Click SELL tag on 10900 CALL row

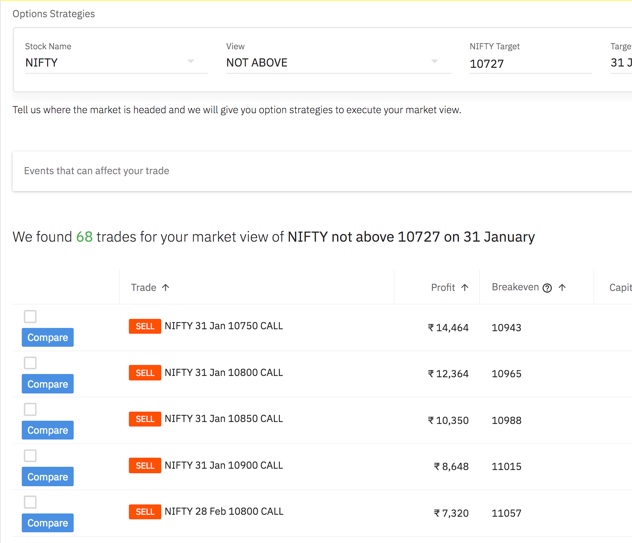[x=145, y=465]
